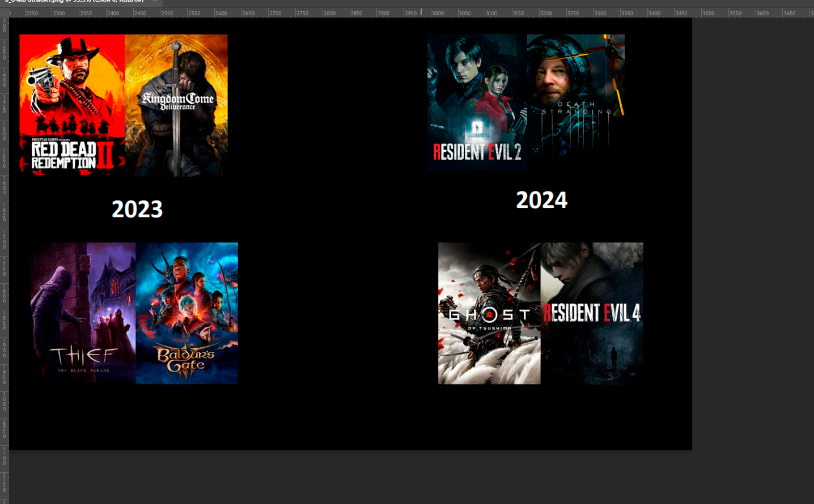Select the Thief: The Black Parade cover
Image resolution: width=814 pixels, height=504 pixels.
pyautogui.click(x=83, y=313)
